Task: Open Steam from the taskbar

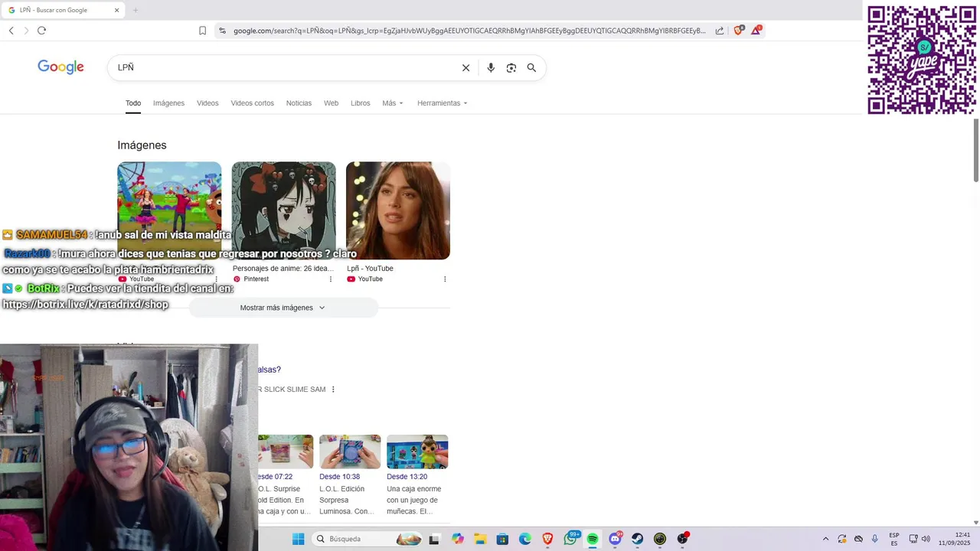Action: click(x=637, y=539)
